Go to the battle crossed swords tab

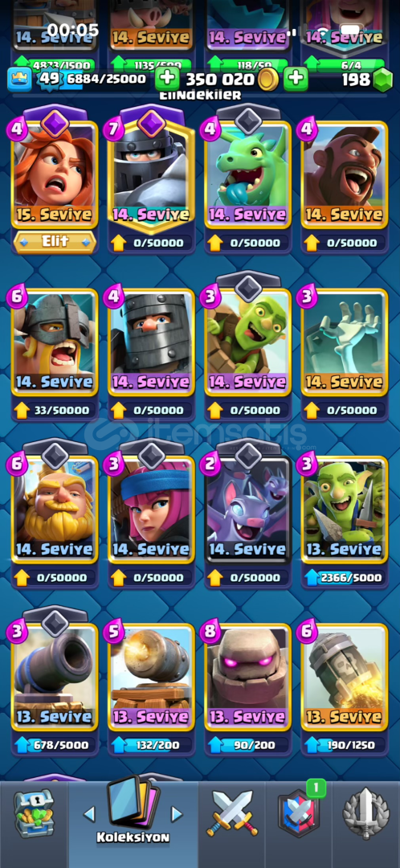coord(232,813)
